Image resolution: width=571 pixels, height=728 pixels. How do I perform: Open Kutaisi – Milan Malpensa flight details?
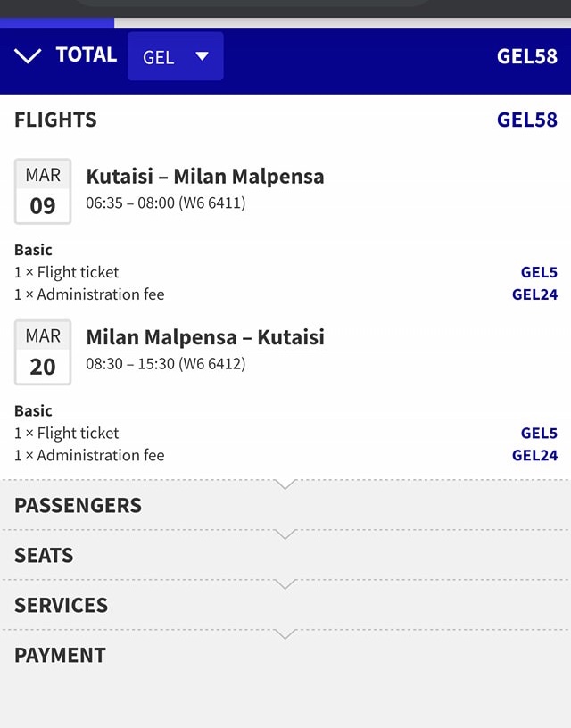point(204,177)
